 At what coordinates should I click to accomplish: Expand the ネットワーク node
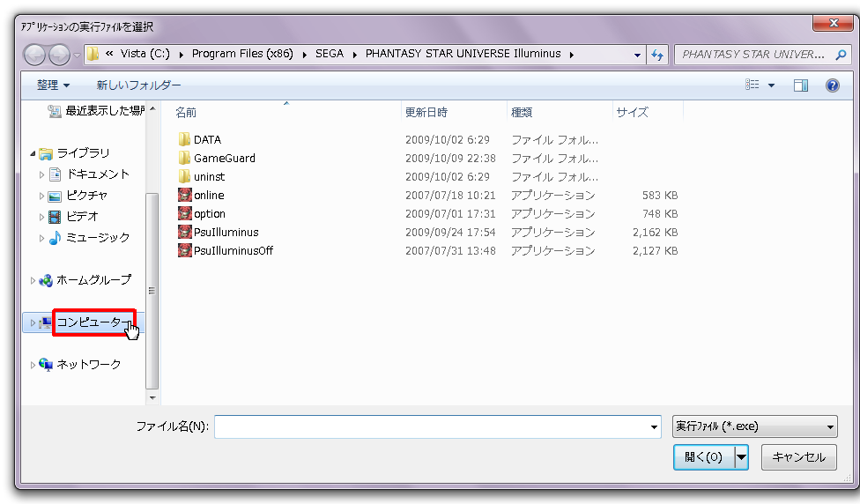pyautogui.click(x=33, y=365)
